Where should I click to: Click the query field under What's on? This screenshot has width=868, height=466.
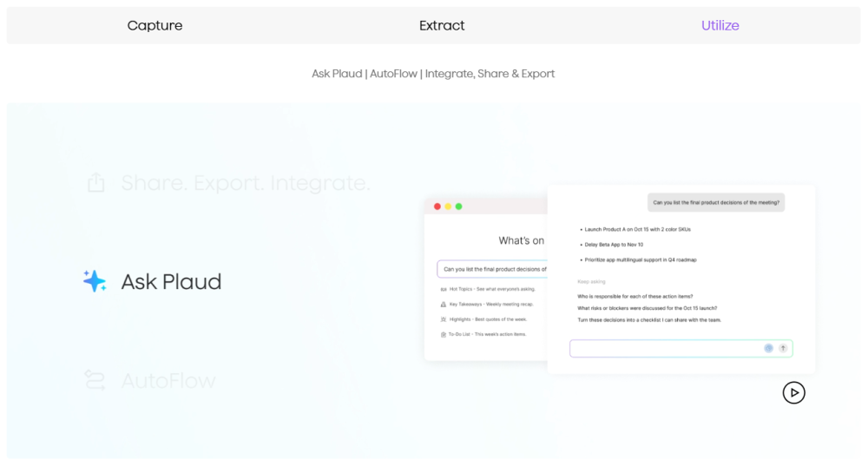click(492, 269)
